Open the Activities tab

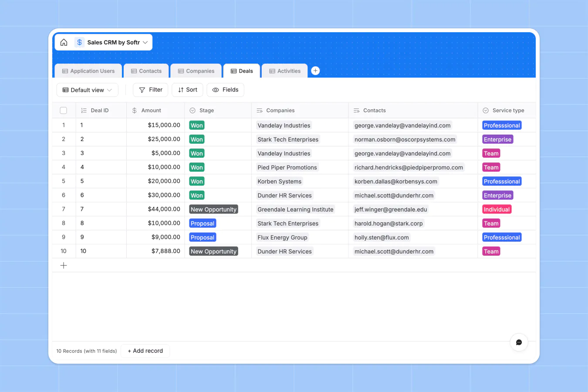point(284,71)
